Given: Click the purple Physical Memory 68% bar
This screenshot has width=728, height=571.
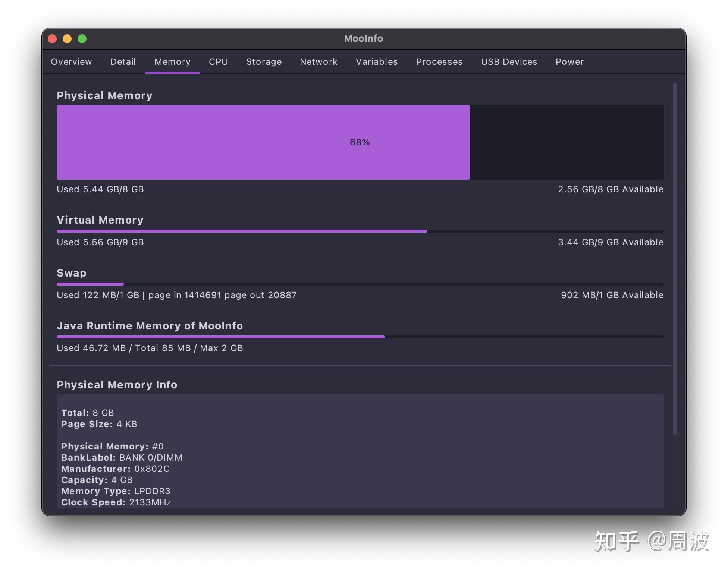Looking at the screenshot, I should (x=263, y=142).
